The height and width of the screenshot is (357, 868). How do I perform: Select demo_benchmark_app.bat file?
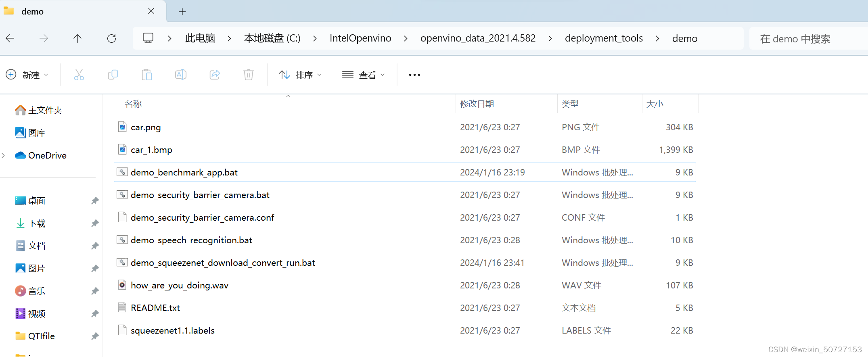405,172
